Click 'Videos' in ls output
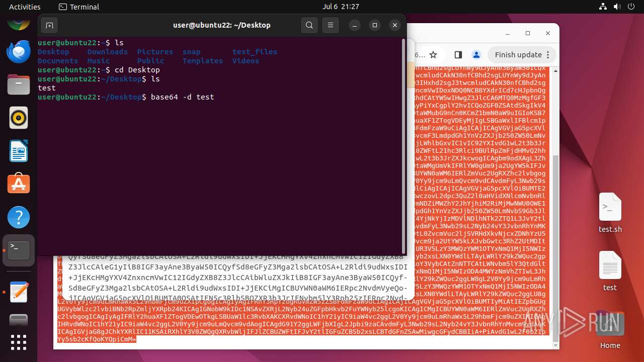The height and width of the screenshot is (362, 644). coord(246,60)
